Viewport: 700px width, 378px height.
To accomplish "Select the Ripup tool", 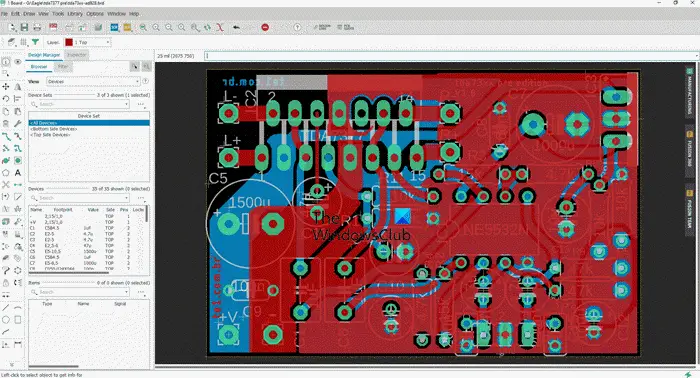I will click(18, 136).
